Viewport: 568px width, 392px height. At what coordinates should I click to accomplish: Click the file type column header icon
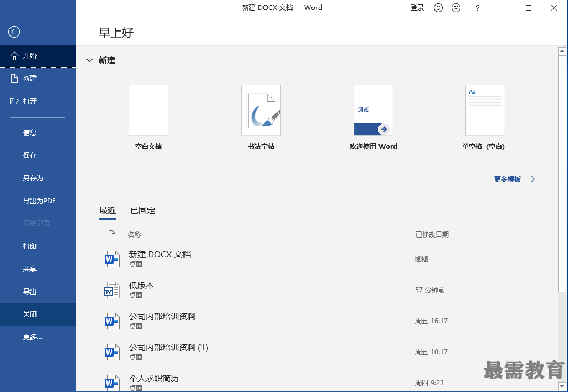point(112,235)
